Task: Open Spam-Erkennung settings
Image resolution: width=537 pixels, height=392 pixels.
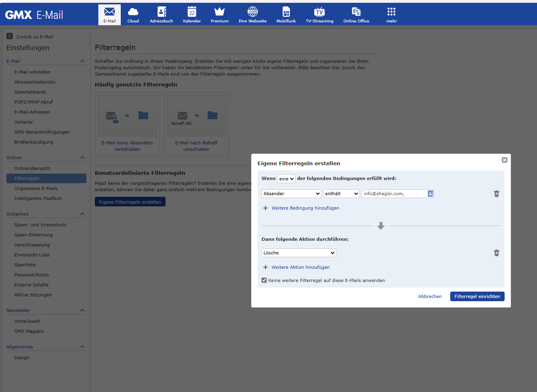Action: (34, 235)
